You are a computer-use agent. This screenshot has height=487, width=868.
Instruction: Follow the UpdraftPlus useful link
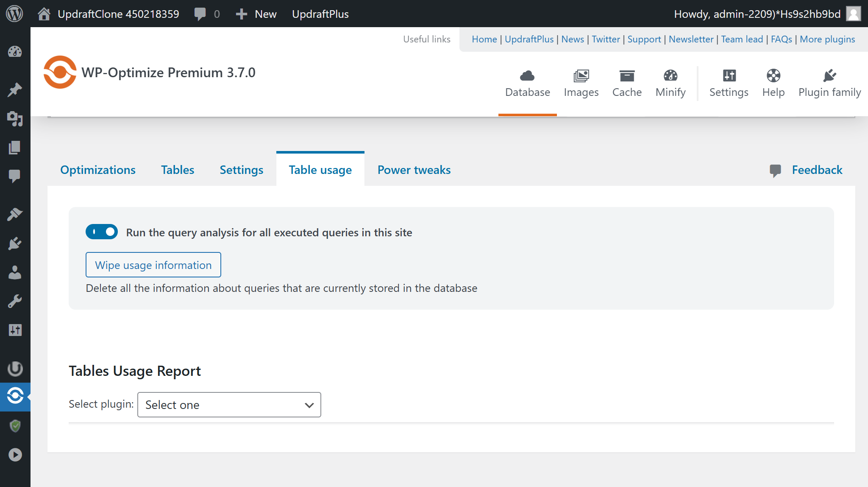point(529,39)
